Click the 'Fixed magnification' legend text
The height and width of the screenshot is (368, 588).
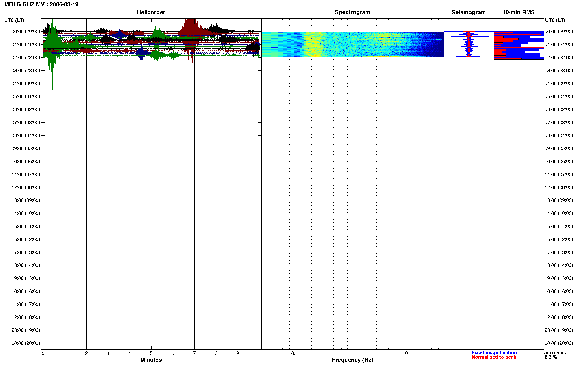(494, 352)
